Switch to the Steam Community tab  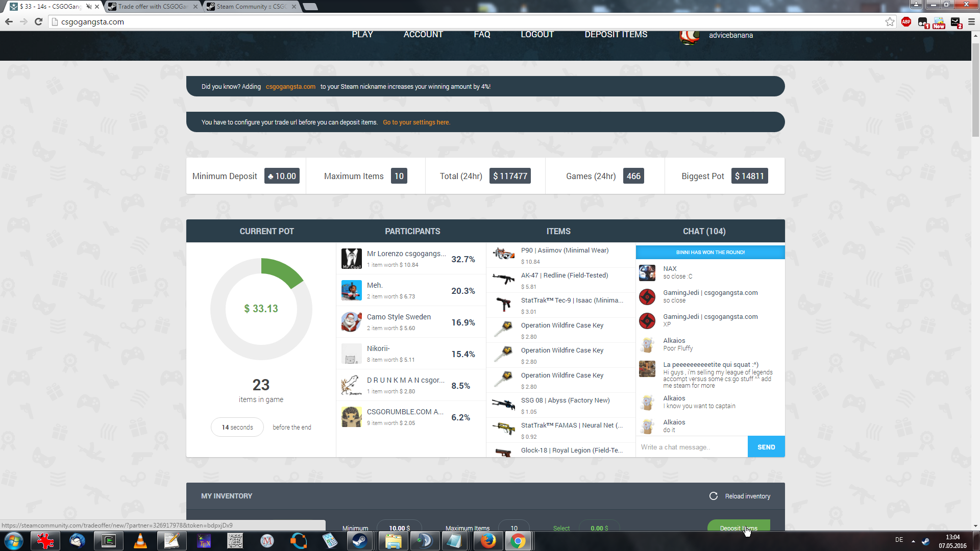(251, 7)
